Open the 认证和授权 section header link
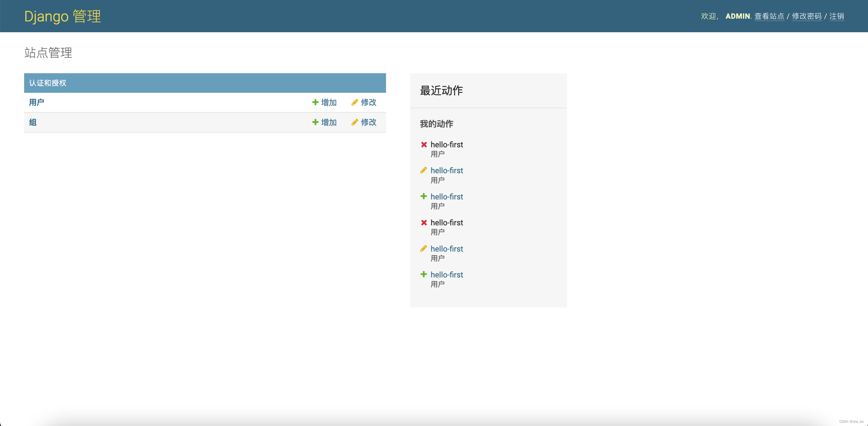This screenshot has height=426, width=868. coord(48,83)
